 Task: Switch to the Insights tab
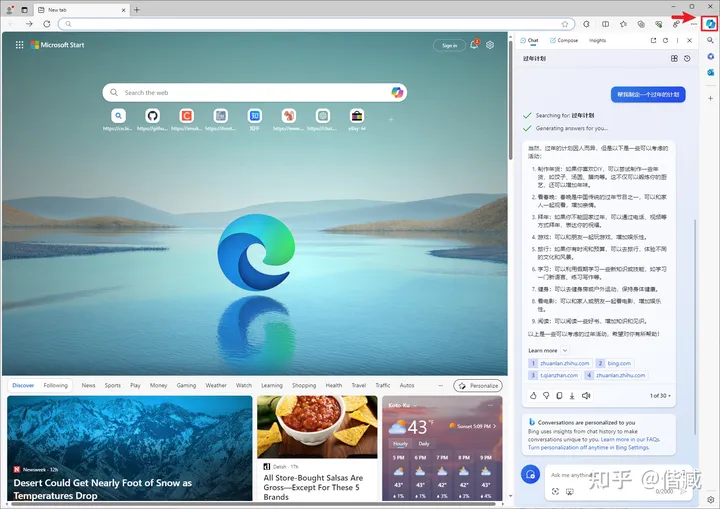click(597, 40)
